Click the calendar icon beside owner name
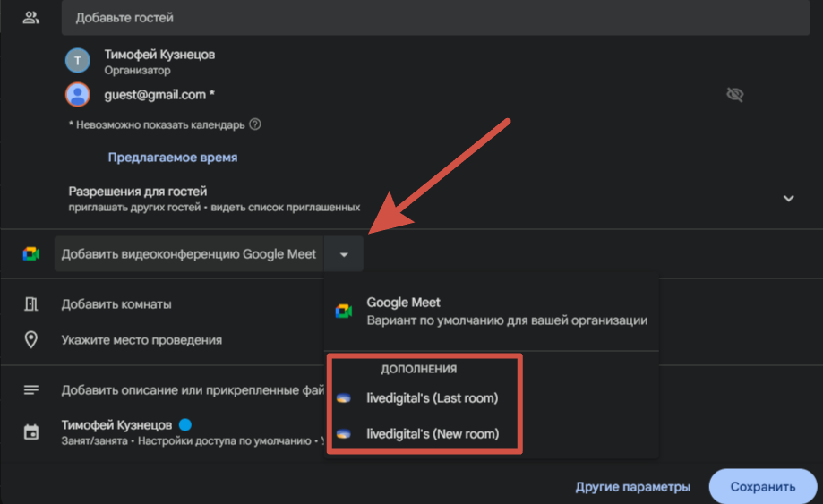The height and width of the screenshot is (504, 823). coord(31,432)
